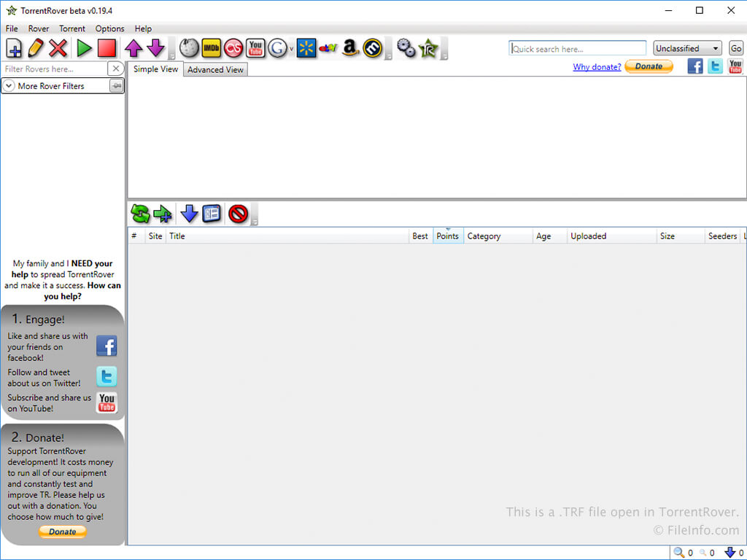Click the Donate button in sidebar panel
The image size is (747, 560).
pos(63,532)
